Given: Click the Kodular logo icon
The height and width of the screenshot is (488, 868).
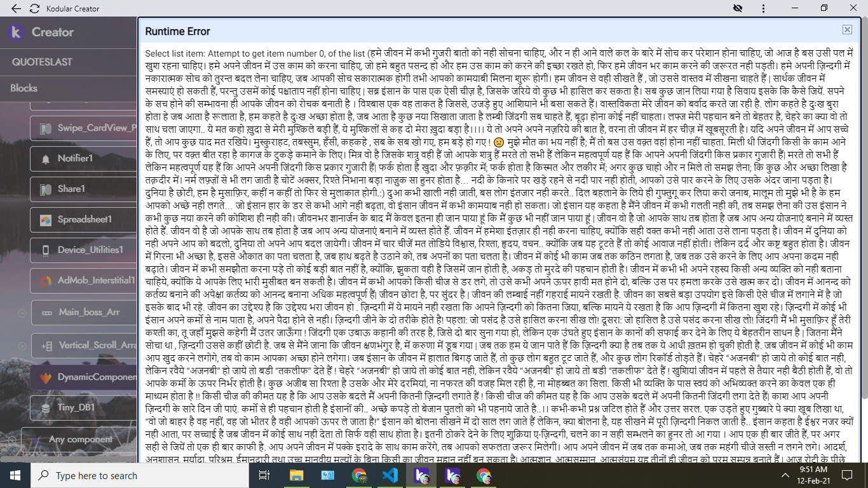Looking at the screenshot, I should tap(16, 32).
